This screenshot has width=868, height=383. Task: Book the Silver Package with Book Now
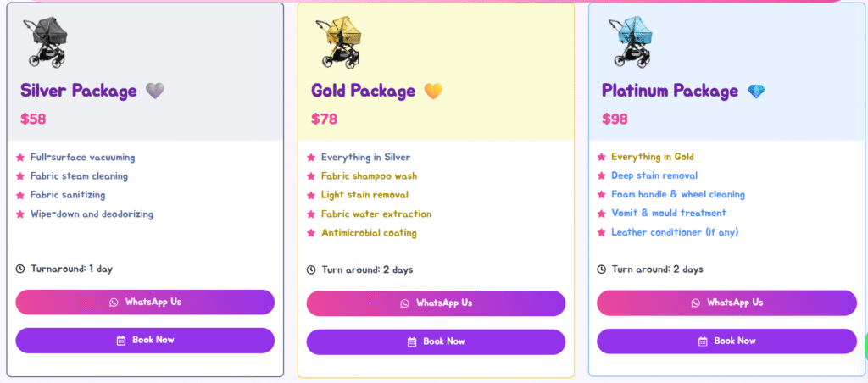(145, 341)
